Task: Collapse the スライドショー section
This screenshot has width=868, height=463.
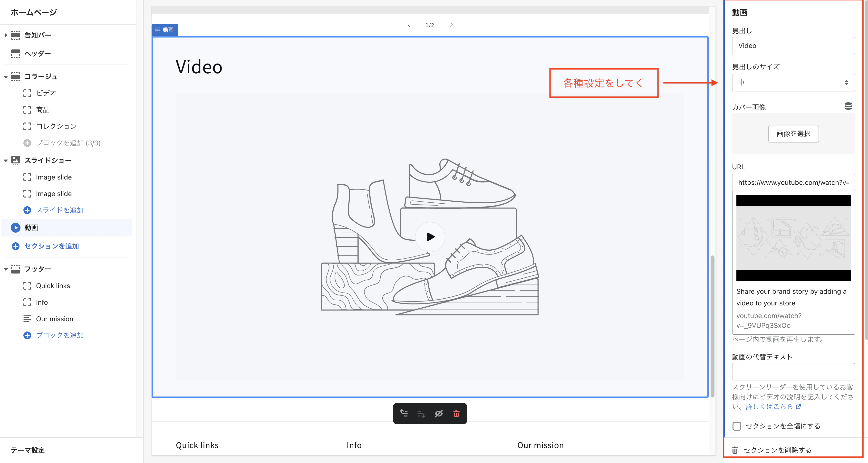Action: tap(6, 161)
